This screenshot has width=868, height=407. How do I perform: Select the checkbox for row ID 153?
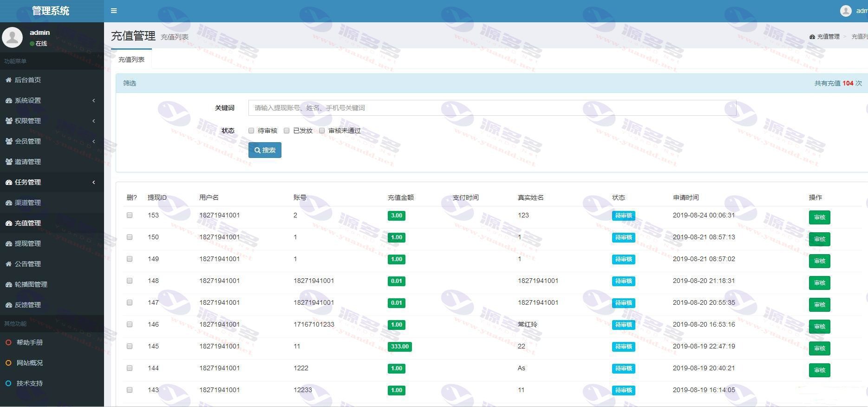tap(130, 215)
